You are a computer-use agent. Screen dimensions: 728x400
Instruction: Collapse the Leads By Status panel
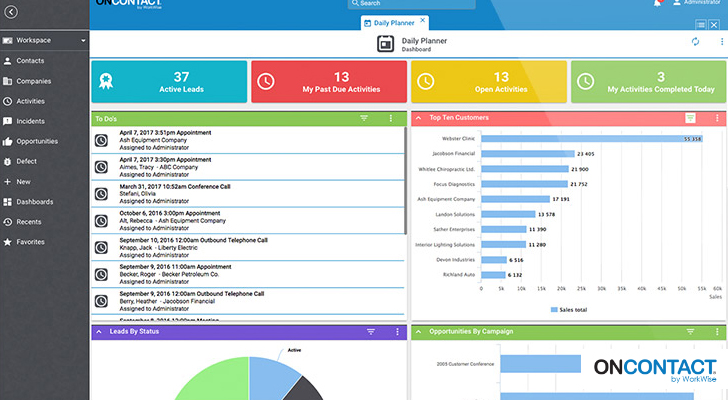(x=98, y=331)
